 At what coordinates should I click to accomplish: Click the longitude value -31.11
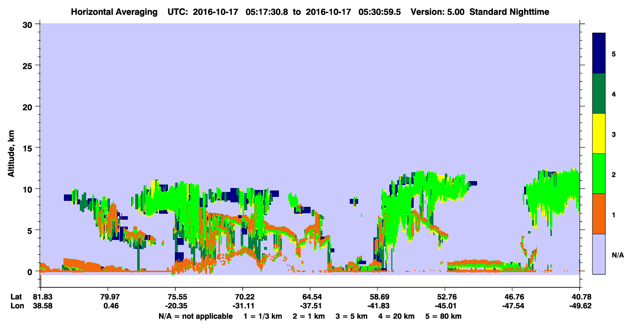[x=242, y=306]
